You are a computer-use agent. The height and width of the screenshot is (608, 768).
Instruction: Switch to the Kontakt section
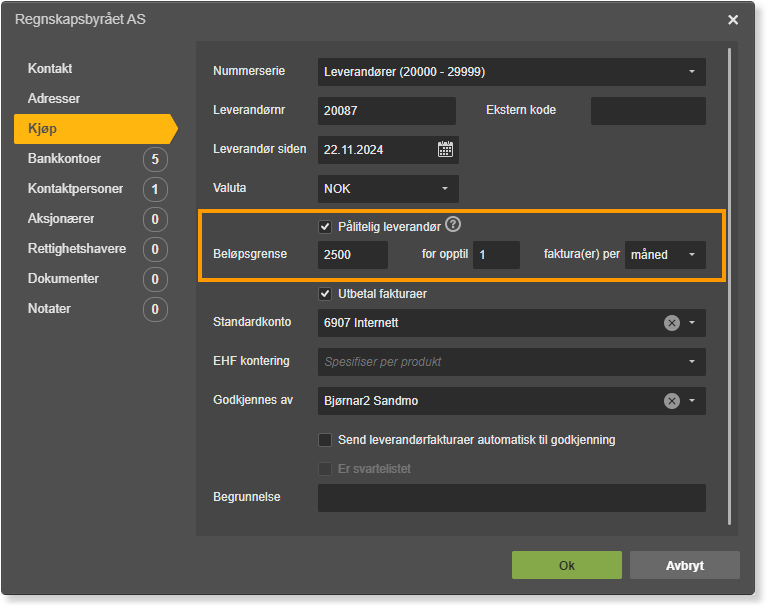[50, 69]
